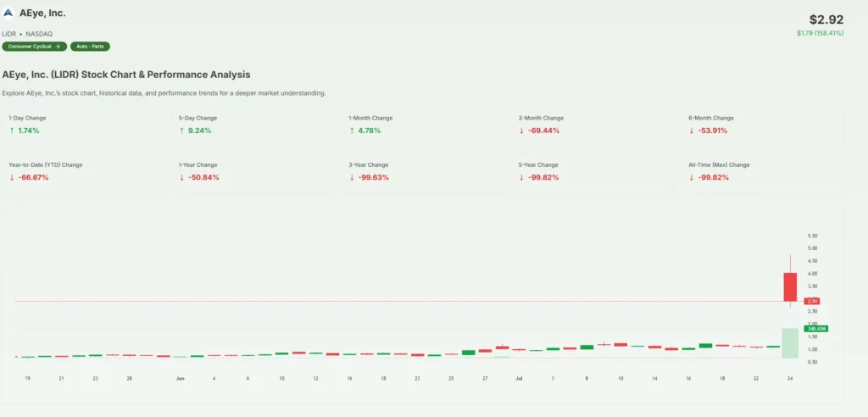Click the large red candlestick on the 24th
Viewport: 868px width, 417px height.
click(x=790, y=286)
